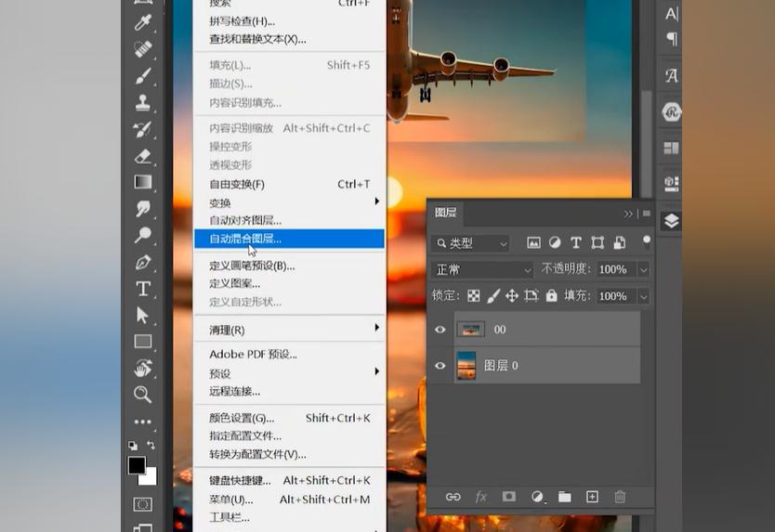Choose 定义画笔预设(B)... menu item

289,266
